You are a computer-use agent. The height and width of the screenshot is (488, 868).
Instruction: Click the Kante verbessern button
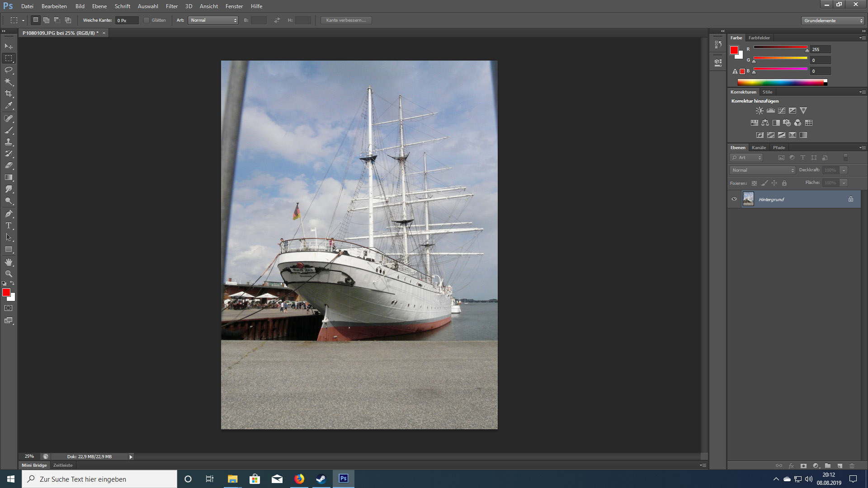pos(346,20)
